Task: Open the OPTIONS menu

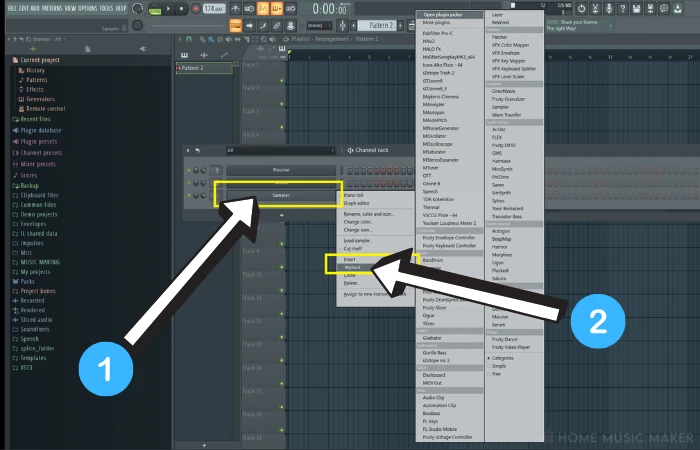Action: 88,8
